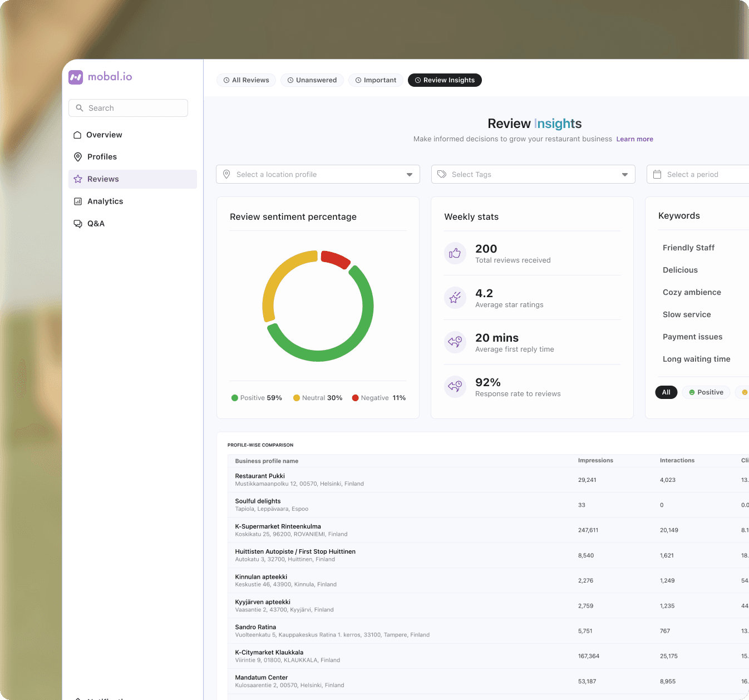Select the Mandatum Center row
The width and height of the screenshot is (749, 700).
[488, 681]
